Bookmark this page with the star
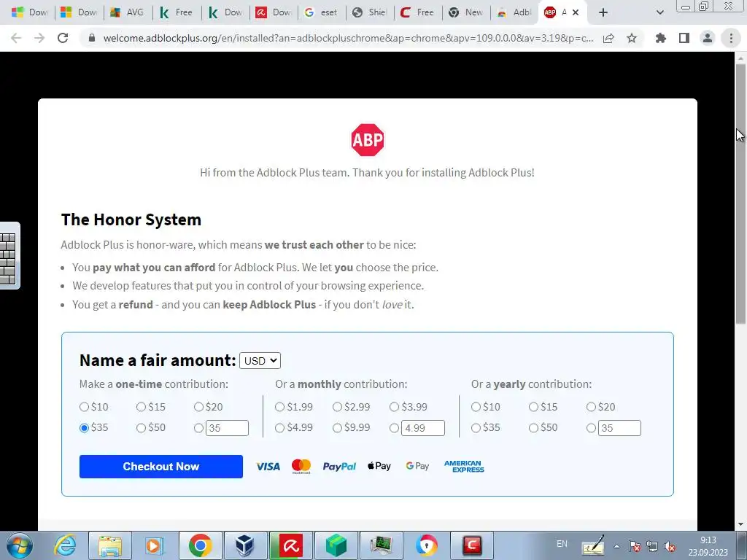Image resolution: width=747 pixels, height=560 pixels. [632, 38]
